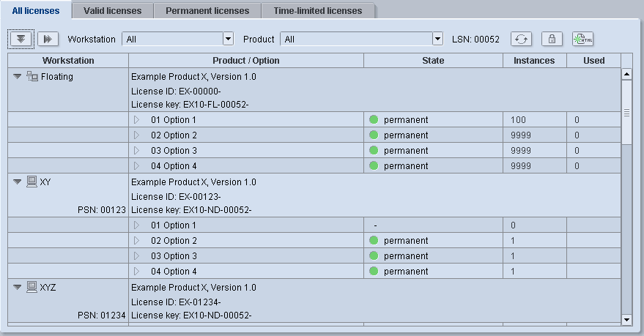
Task: Click the XY workstation computer icon
Action: pyautogui.click(x=32, y=182)
